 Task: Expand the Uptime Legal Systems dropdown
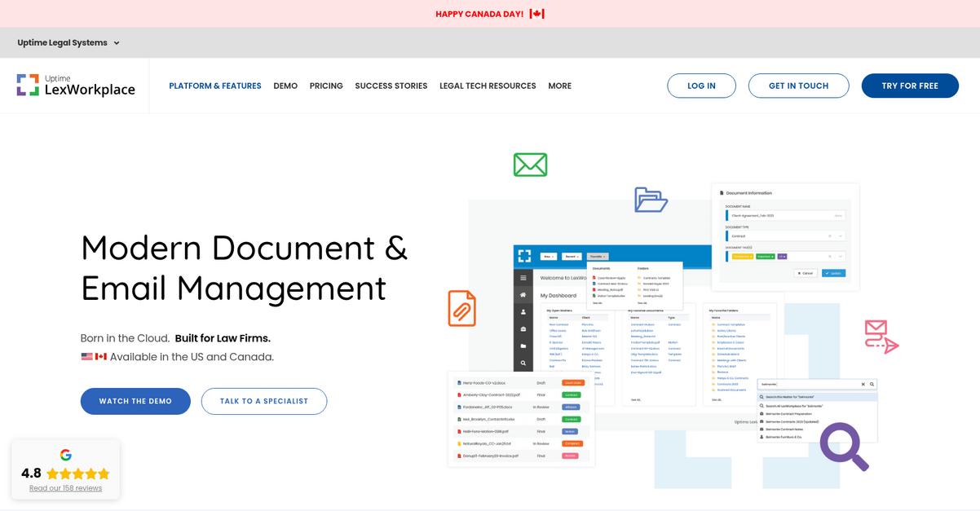68,42
